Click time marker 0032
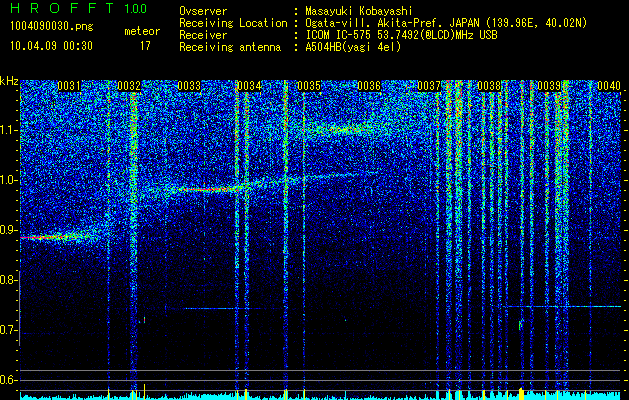The width and height of the screenshot is (629, 400). pyautogui.click(x=129, y=86)
